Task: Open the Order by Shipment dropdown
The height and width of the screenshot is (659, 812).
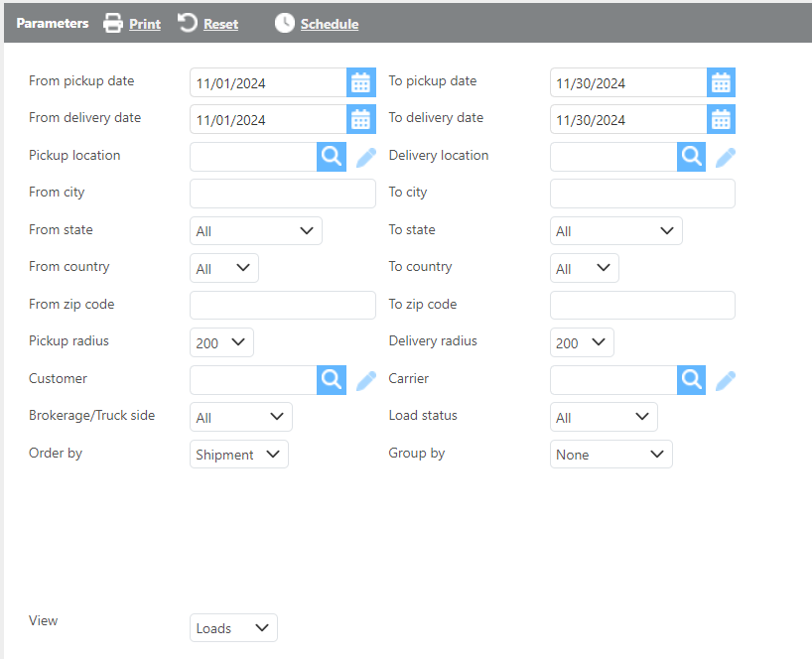Action: pos(238,455)
